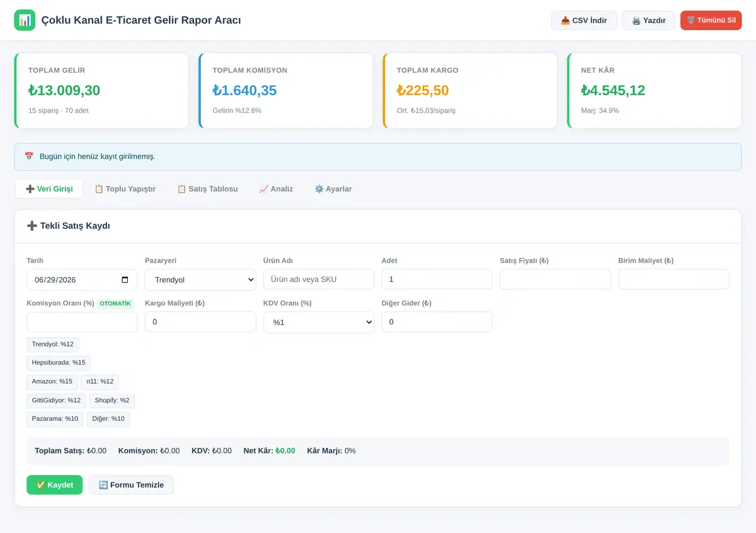
Task: Click the calendar icon in the info banner
Action: (x=29, y=156)
